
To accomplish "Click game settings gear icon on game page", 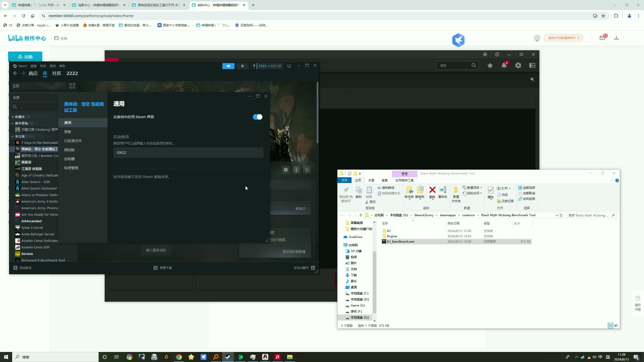I will pos(286,170).
